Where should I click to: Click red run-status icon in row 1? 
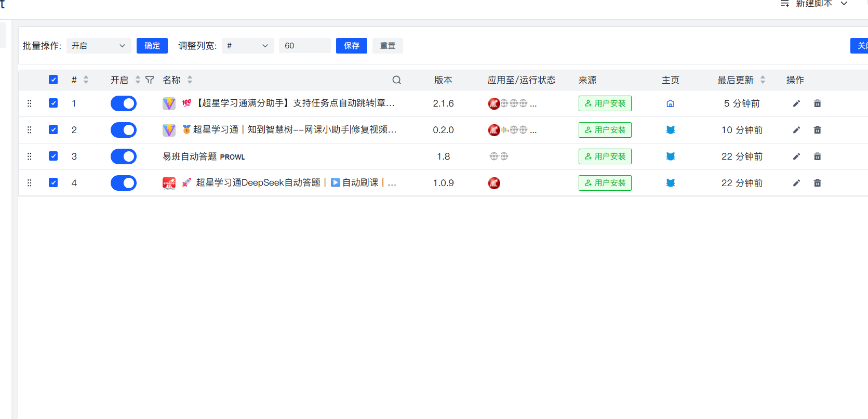[494, 103]
